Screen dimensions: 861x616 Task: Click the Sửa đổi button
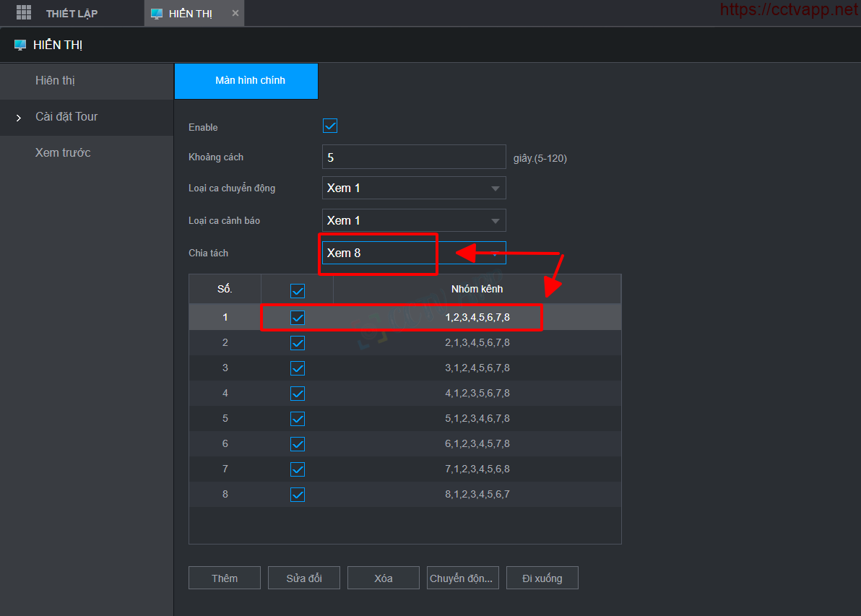point(304,578)
